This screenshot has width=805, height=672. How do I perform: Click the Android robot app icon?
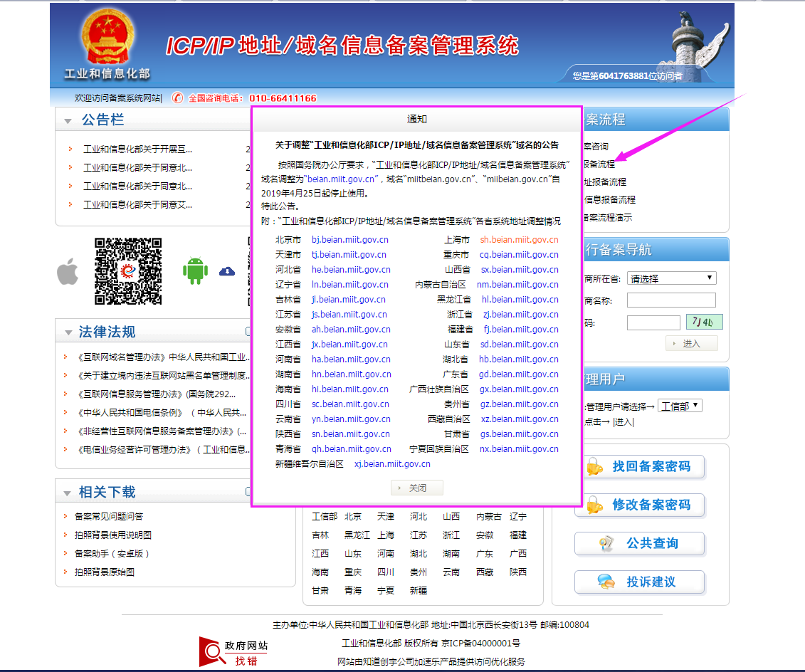196,270
